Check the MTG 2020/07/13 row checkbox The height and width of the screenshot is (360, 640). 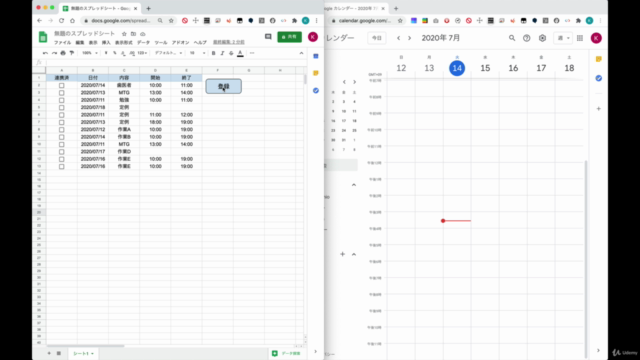[x=62, y=93]
